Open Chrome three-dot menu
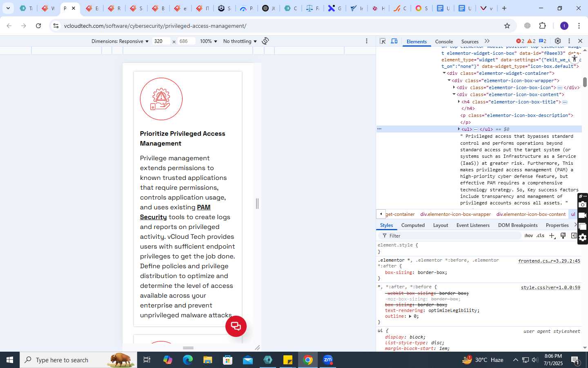Image resolution: width=588 pixels, height=368 pixels. click(x=579, y=26)
